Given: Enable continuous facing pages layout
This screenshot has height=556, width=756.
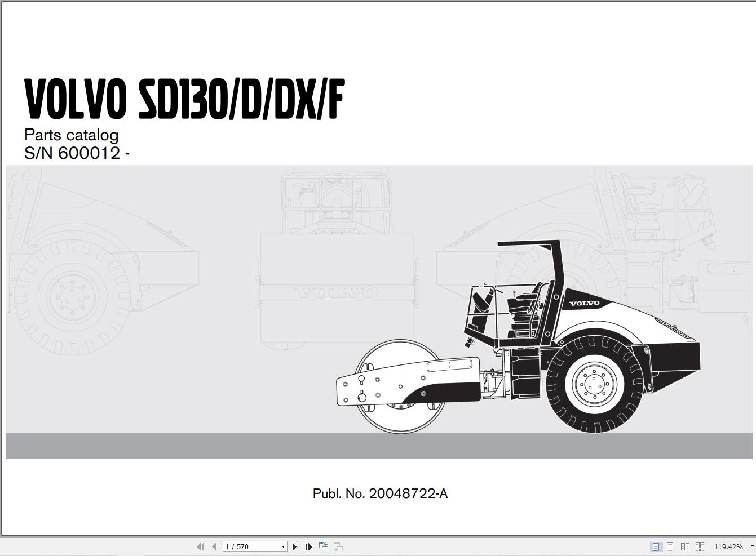Looking at the screenshot, I should click(x=700, y=546).
